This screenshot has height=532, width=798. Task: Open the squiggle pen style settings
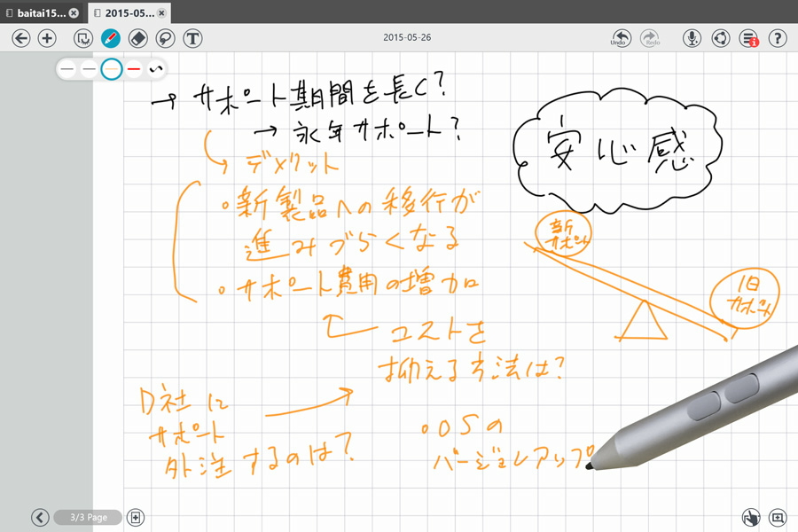pyautogui.click(x=156, y=69)
